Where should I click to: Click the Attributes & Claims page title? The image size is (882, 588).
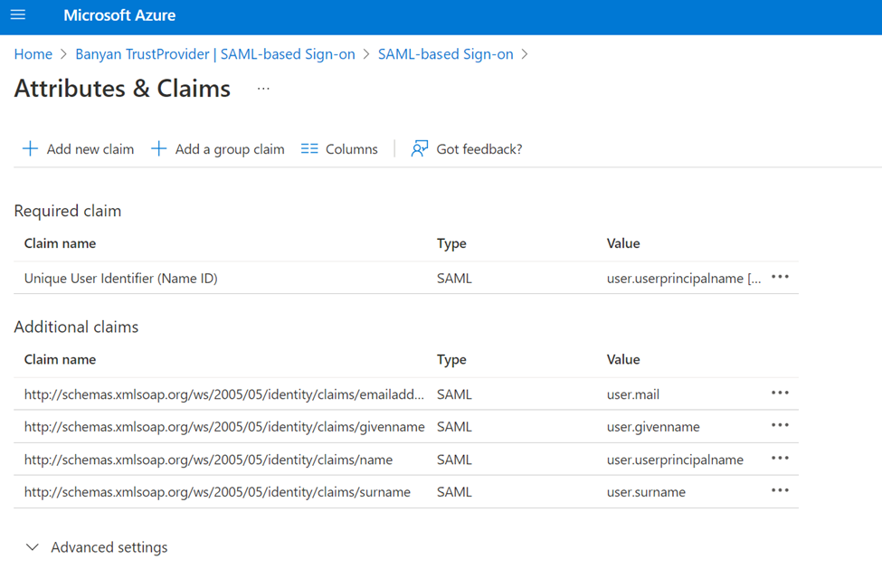click(x=122, y=89)
